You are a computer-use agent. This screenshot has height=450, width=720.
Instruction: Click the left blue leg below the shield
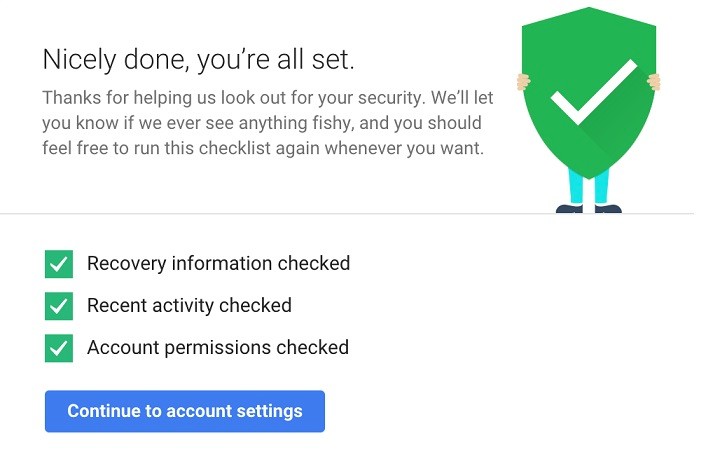coord(576,187)
